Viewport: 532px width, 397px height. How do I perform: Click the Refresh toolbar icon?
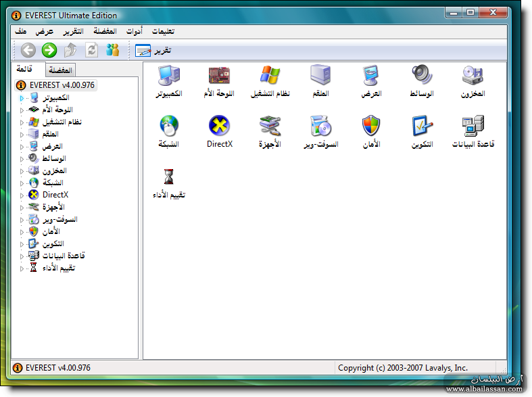point(92,51)
